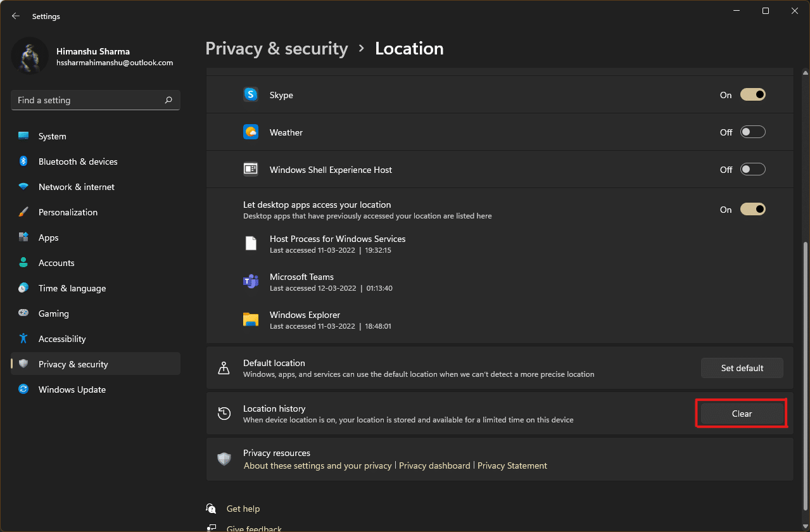This screenshot has height=532, width=810.
Task: Click the Get help headset icon
Action: 211,509
